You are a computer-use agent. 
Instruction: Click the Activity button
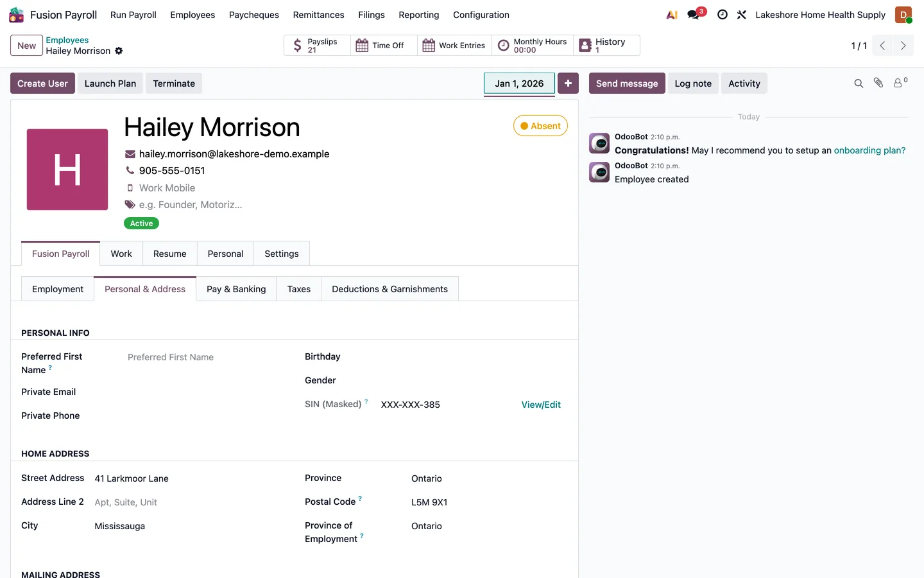click(x=744, y=83)
